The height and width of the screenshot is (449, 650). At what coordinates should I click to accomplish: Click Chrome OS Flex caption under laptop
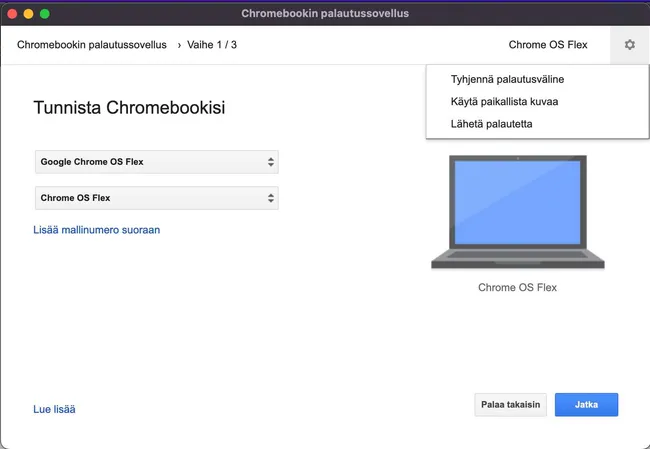pyautogui.click(x=517, y=287)
